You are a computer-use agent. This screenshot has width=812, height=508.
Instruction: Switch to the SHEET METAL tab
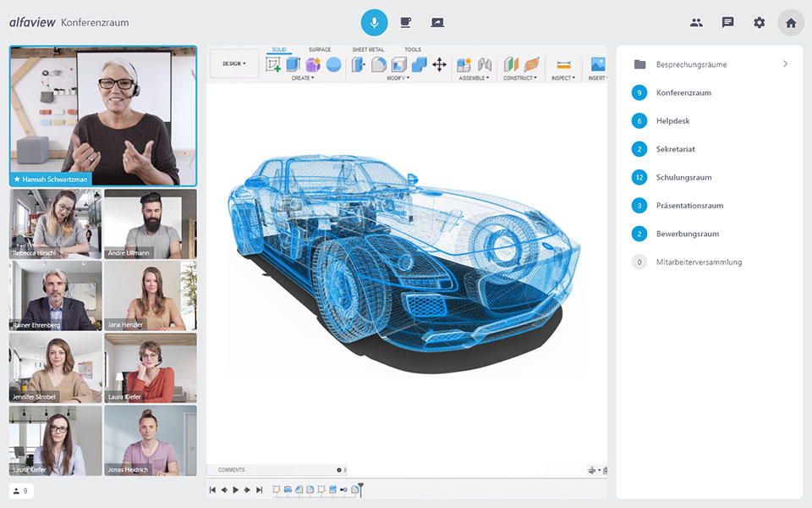coord(368,49)
